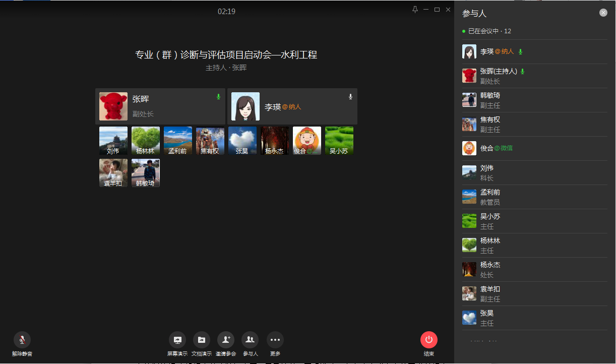This screenshot has width=616, height=364.
Task: Maximize the meeting window
Action: tap(437, 10)
